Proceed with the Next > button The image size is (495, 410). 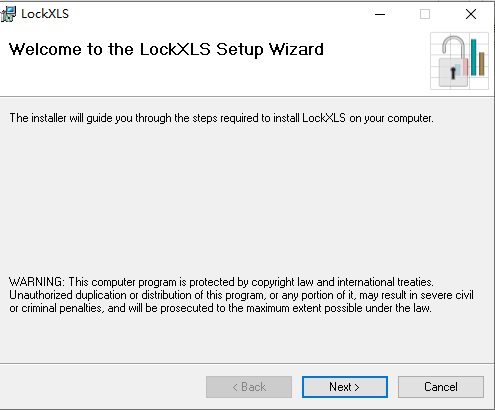click(x=345, y=387)
